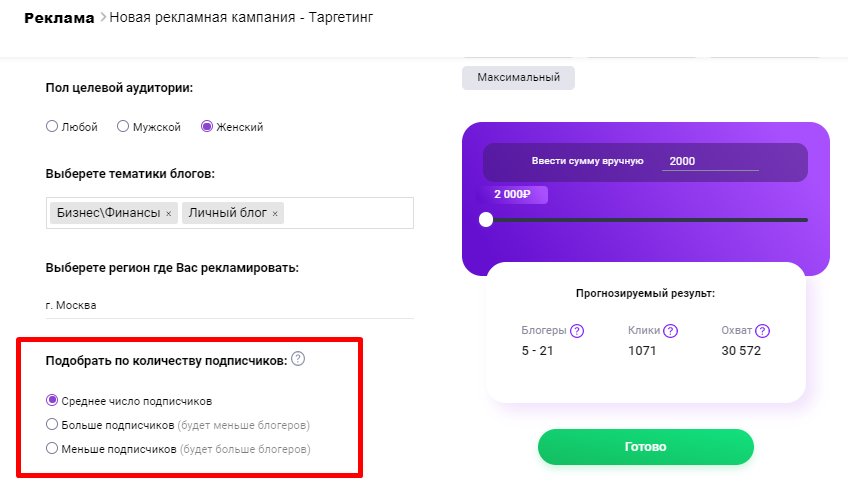Select Любой gender option

click(52, 127)
